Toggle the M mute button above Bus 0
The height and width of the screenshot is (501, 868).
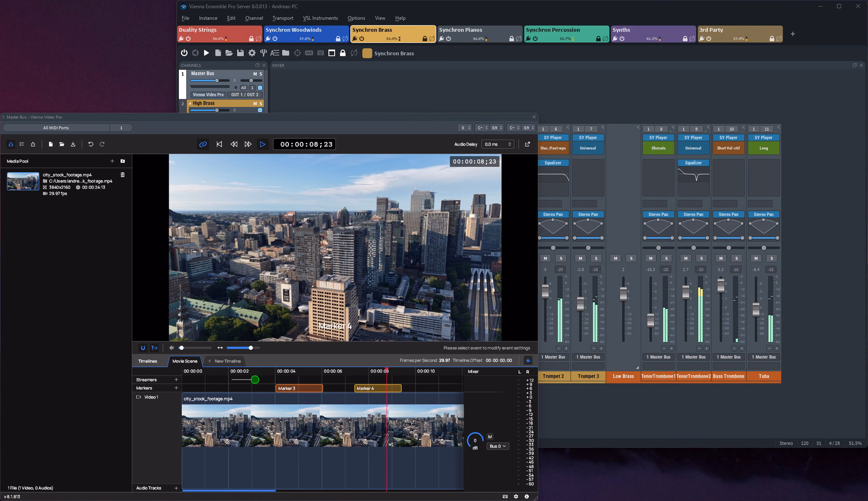490,437
